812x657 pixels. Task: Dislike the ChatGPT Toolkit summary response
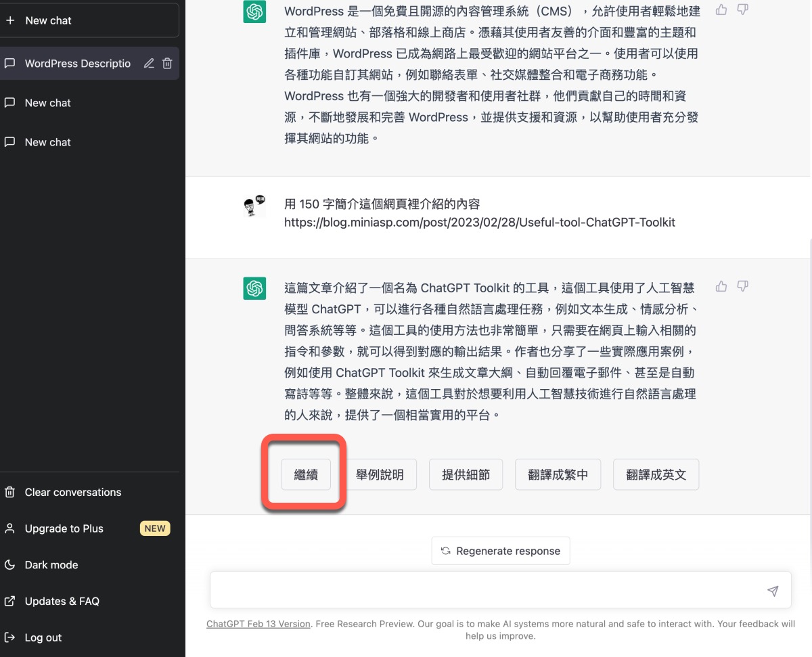pos(742,286)
